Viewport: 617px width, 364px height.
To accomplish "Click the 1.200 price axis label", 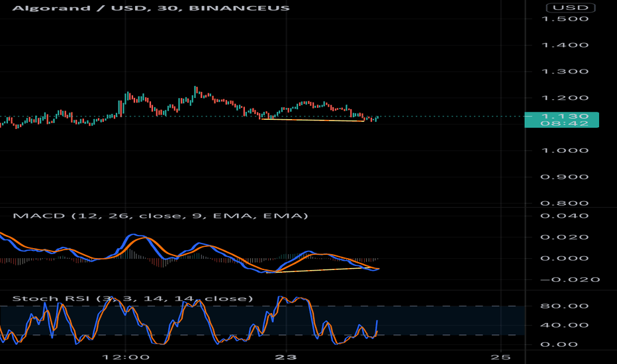I will (x=565, y=98).
